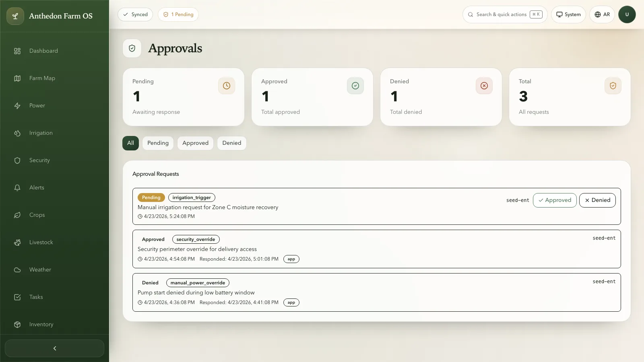This screenshot has height=362, width=644.
Task: Click the Denied card cross icon
Action: (484, 86)
